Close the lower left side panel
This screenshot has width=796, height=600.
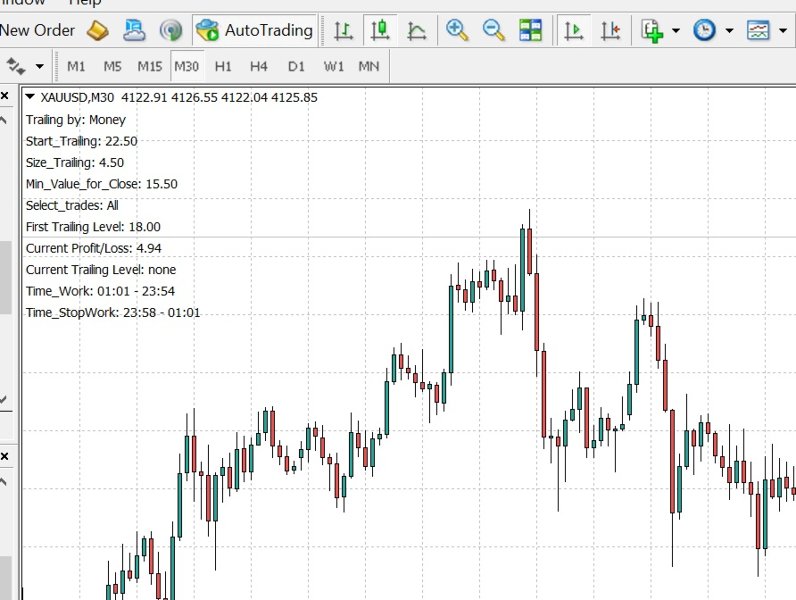coord(5,456)
